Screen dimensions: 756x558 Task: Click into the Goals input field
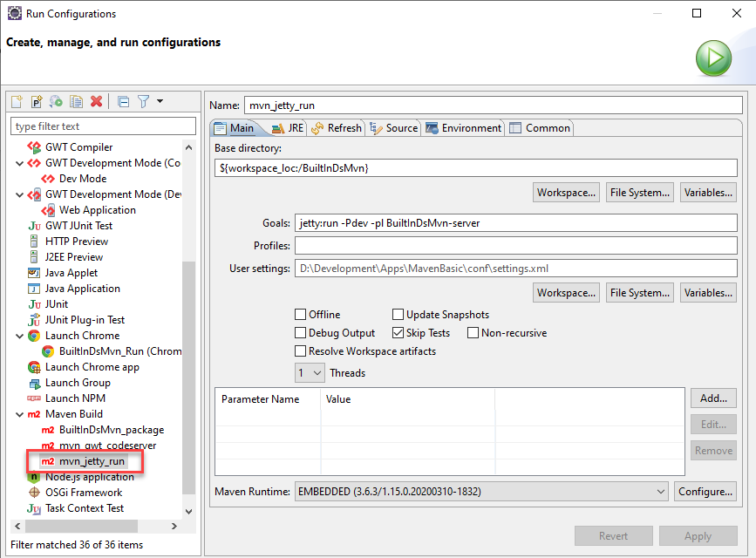(515, 223)
